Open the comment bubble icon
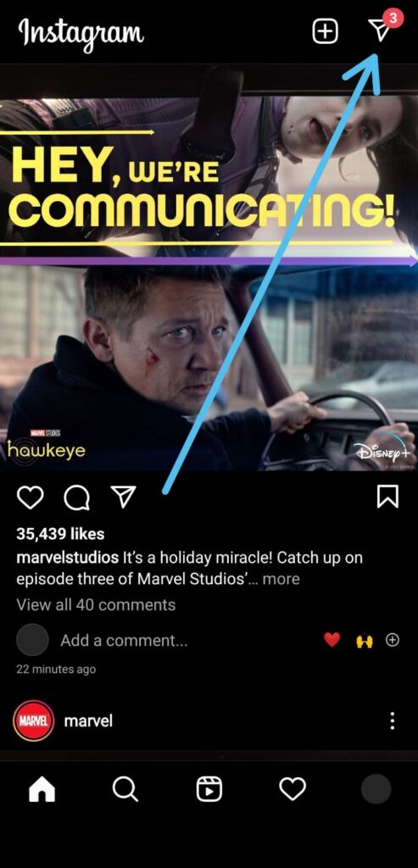 [76, 497]
